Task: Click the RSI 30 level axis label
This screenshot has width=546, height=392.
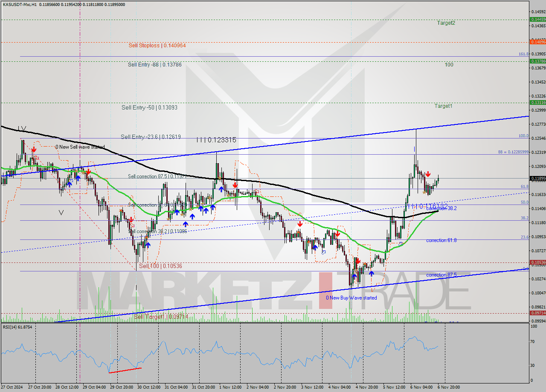Action: 533,365
